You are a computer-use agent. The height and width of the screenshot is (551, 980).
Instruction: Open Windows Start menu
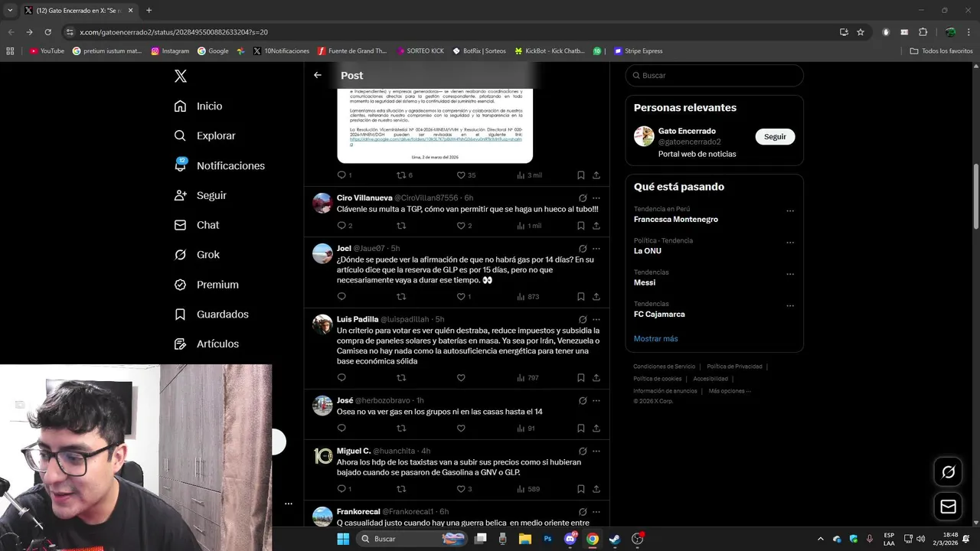(x=343, y=539)
